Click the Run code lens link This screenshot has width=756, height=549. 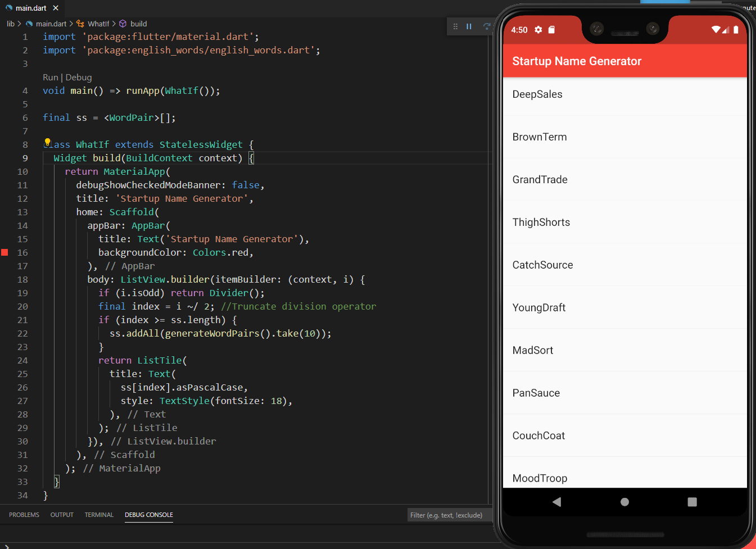coord(50,78)
